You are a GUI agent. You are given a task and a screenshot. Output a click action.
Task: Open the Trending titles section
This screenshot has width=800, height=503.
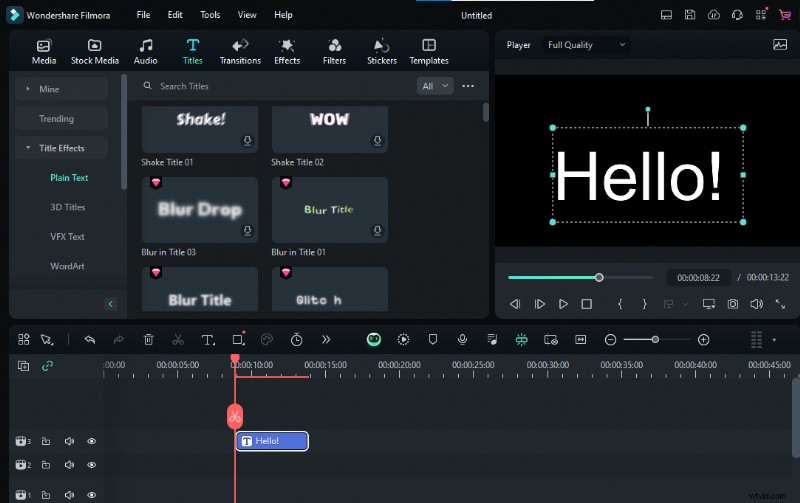[x=56, y=119]
